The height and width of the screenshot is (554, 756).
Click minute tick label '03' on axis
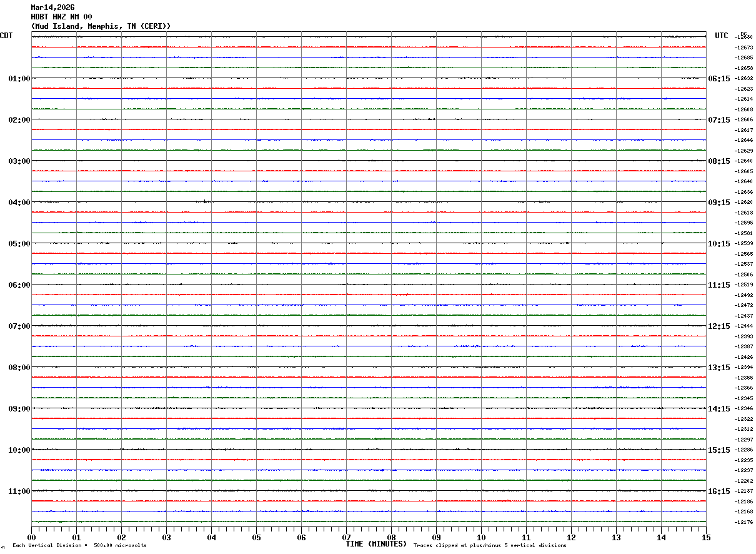[166, 537]
